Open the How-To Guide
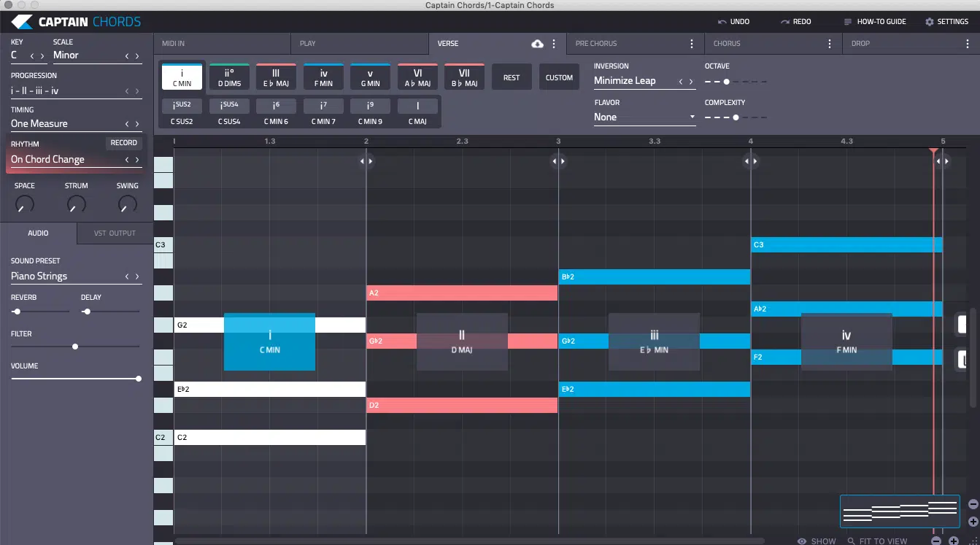The image size is (980, 545). 875,22
